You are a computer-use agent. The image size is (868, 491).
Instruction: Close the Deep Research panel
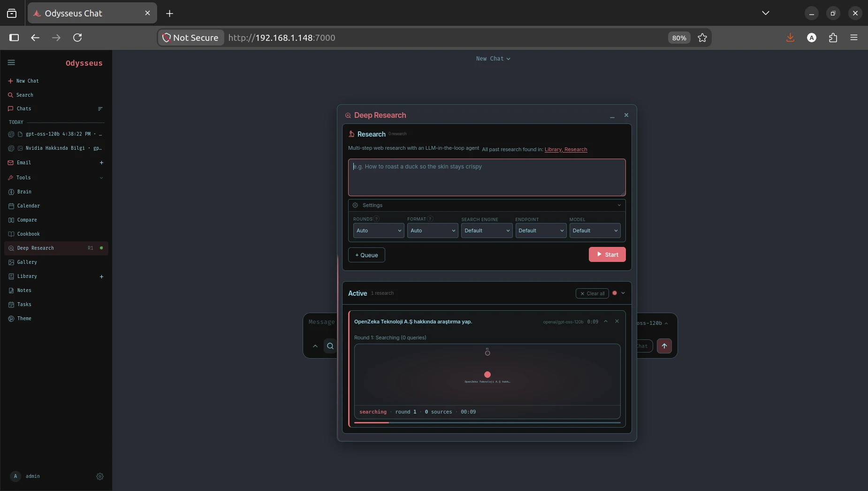coord(626,115)
